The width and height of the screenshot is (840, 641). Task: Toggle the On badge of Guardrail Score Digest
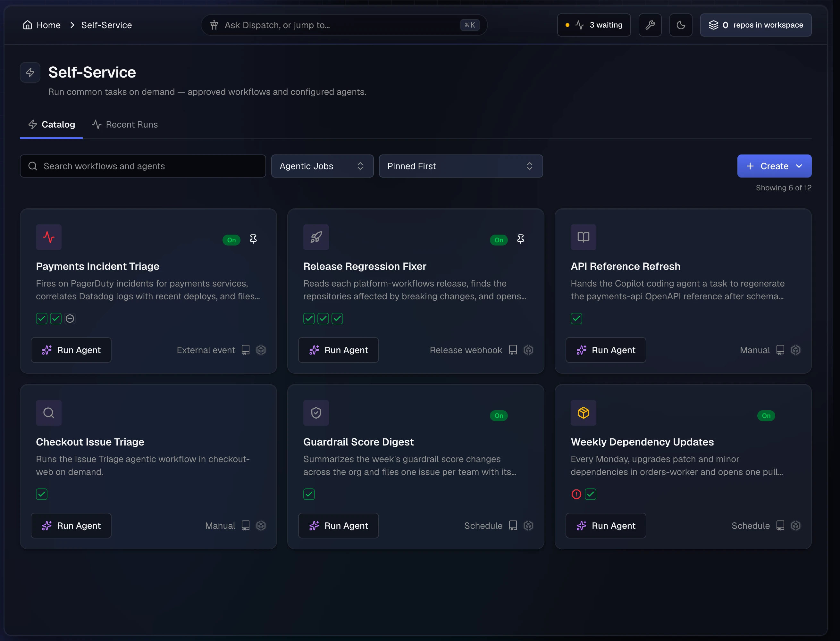pyautogui.click(x=499, y=415)
